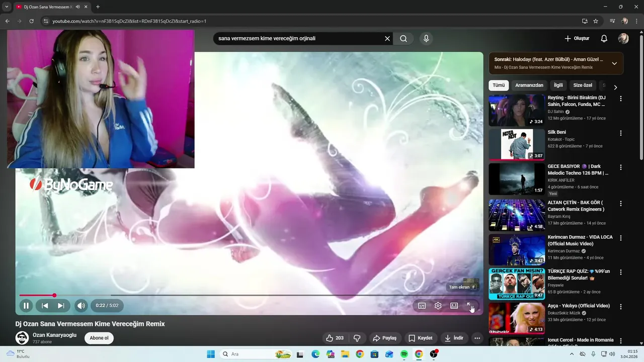
Task: Open more actions menu beside İndir
Action: point(477,338)
